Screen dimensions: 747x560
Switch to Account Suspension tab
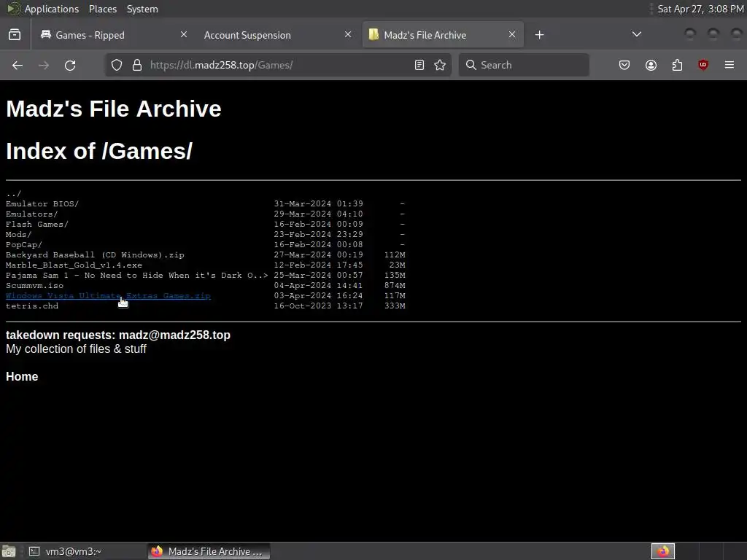point(277,35)
